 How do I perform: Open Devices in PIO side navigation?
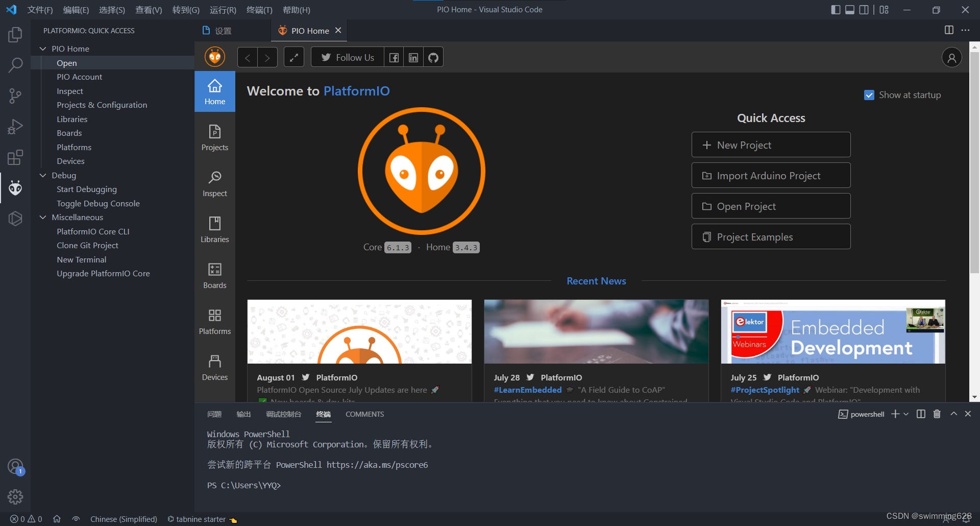215,367
